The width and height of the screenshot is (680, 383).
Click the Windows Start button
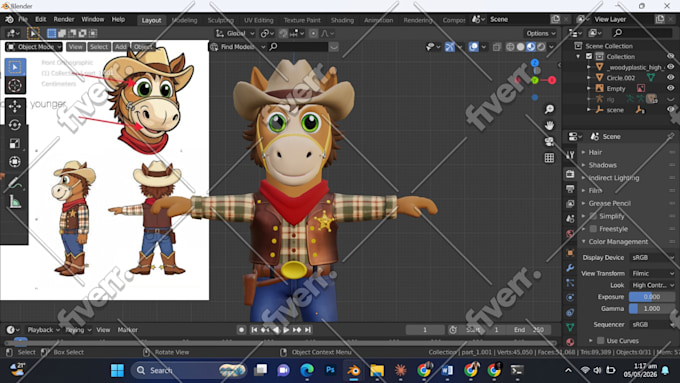coord(118,370)
